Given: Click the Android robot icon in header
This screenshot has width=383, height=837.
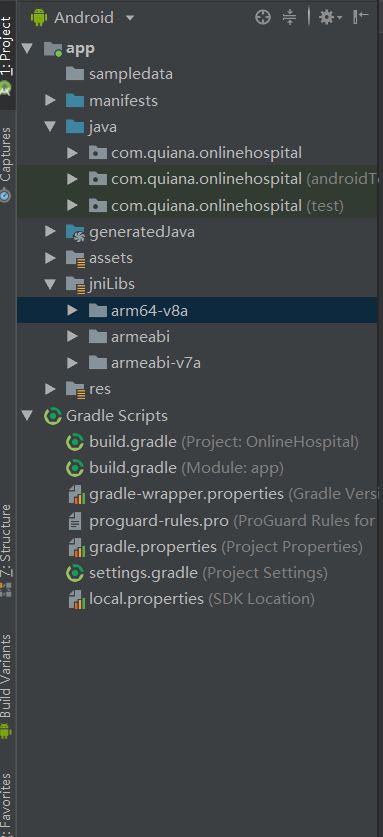Looking at the screenshot, I should coord(39,18).
